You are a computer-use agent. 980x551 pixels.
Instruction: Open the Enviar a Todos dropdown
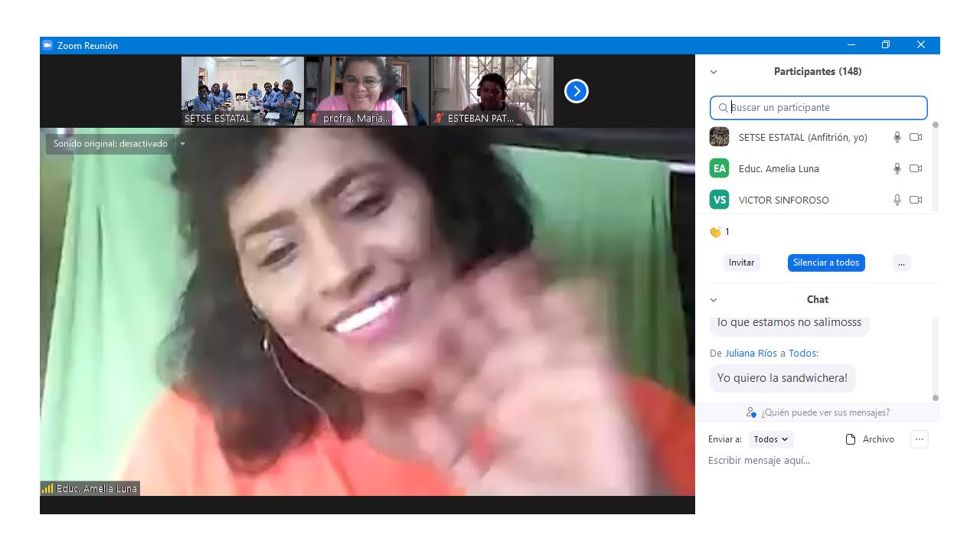click(770, 439)
